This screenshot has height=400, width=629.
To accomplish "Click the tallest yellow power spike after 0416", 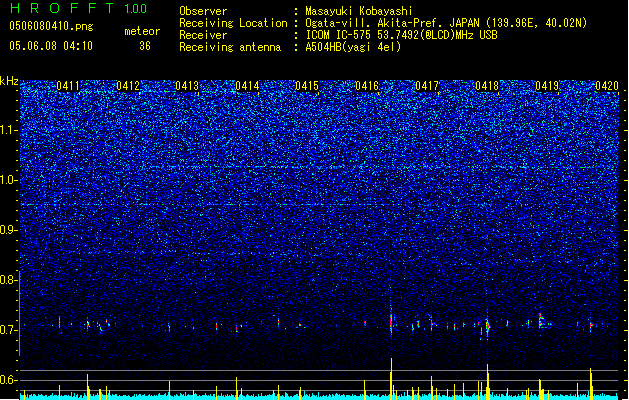I will (x=391, y=379).
